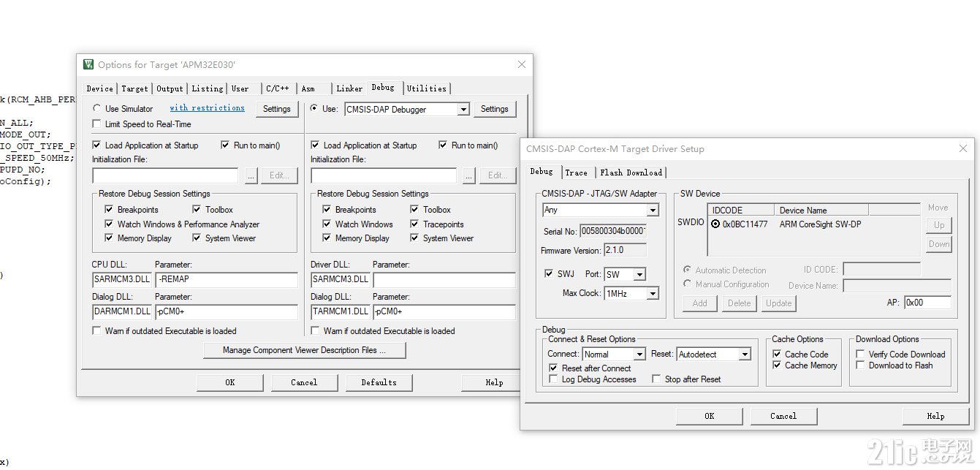The height and width of the screenshot is (470, 980).
Task: Open the Device tab in Options dialog
Action: tap(99, 88)
